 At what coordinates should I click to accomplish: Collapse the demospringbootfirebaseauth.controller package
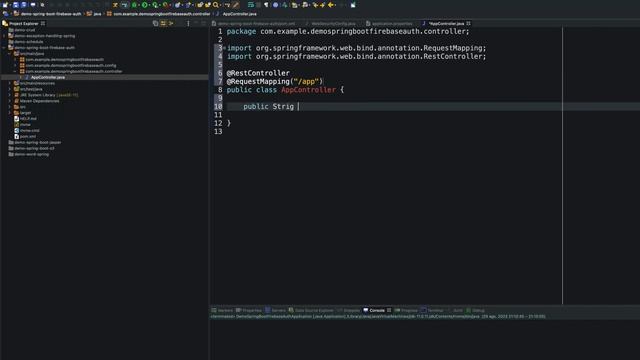16,71
